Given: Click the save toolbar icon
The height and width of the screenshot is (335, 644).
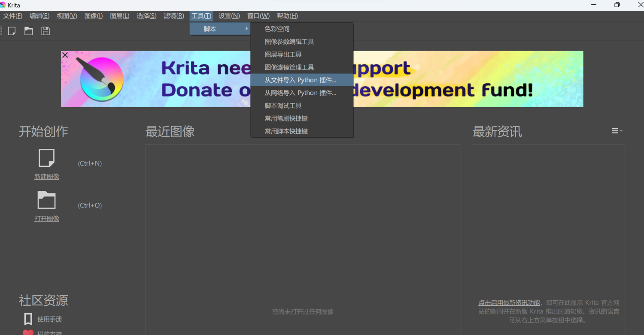Looking at the screenshot, I should pyautogui.click(x=46, y=31).
